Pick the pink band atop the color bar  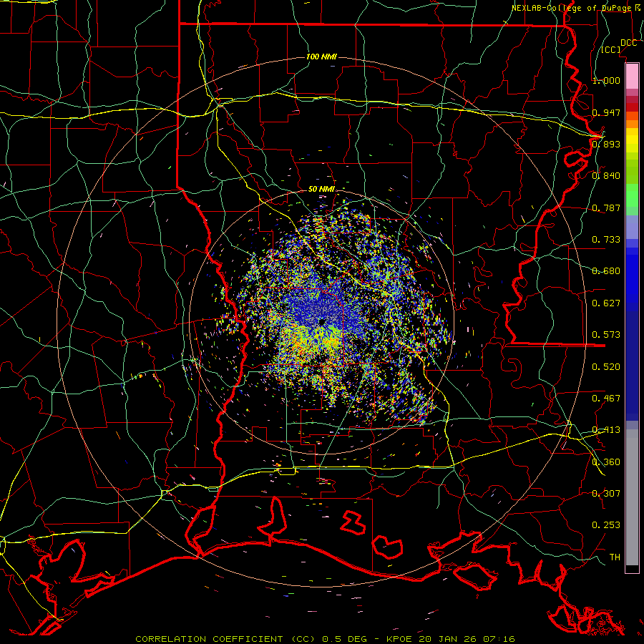pos(632,76)
